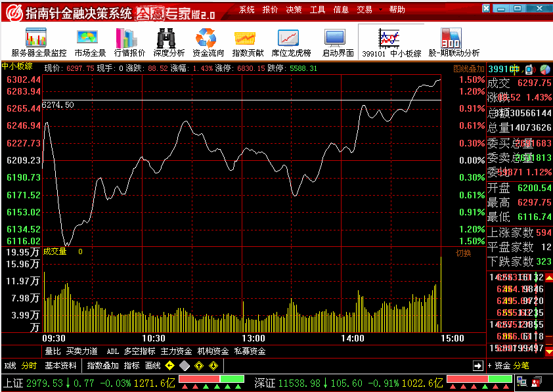The height and width of the screenshot is (392, 553).
Task: Toggle the 分时 intraday view
Action: coord(30,366)
